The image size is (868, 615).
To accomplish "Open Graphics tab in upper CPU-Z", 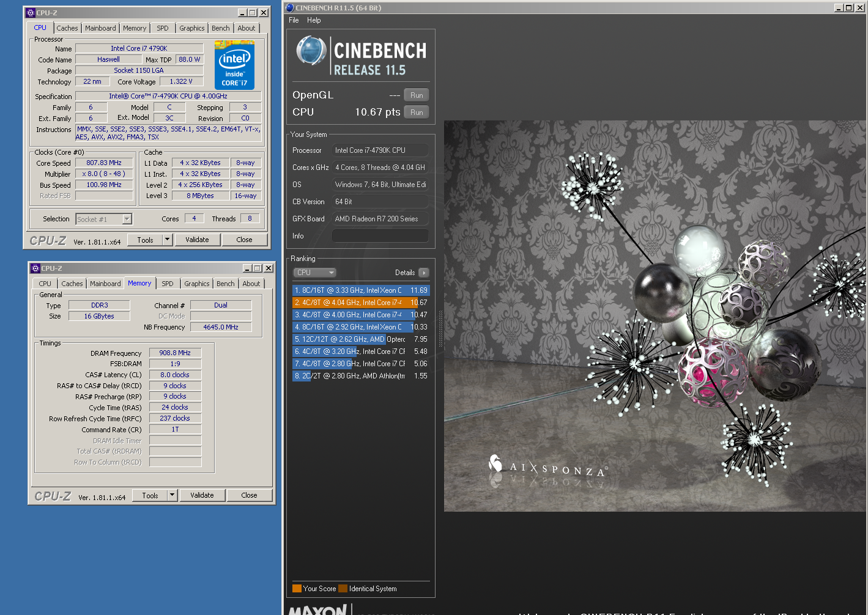I will point(192,28).
